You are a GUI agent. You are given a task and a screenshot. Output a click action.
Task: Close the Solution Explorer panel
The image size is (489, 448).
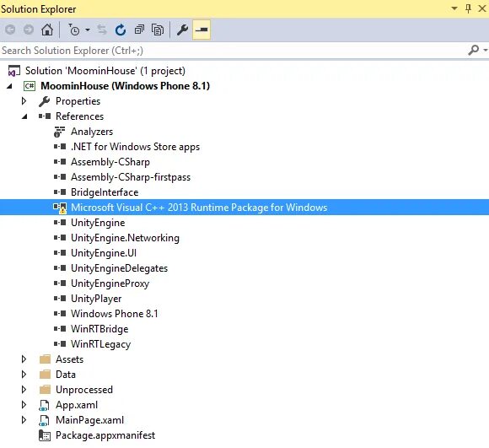point(481,8)
